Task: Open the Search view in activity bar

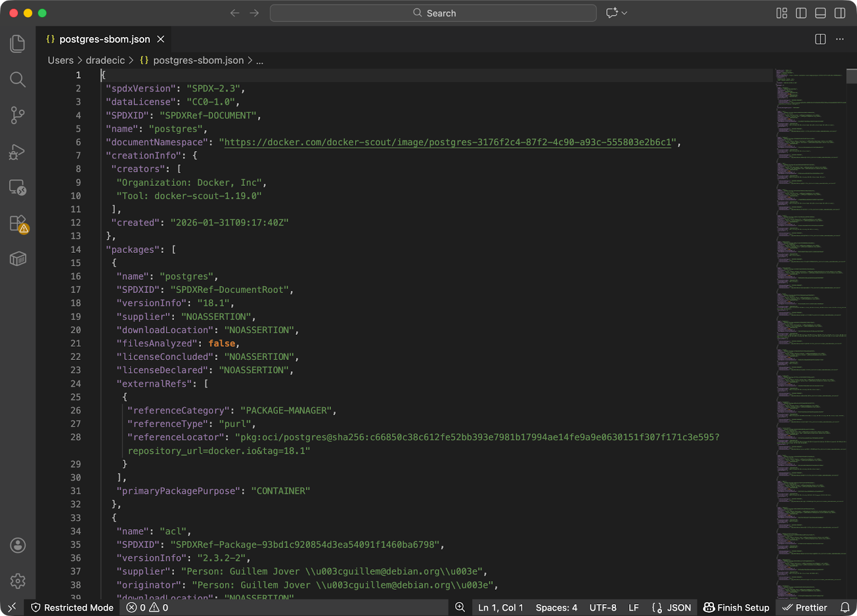Action: [x=18, y=80]
